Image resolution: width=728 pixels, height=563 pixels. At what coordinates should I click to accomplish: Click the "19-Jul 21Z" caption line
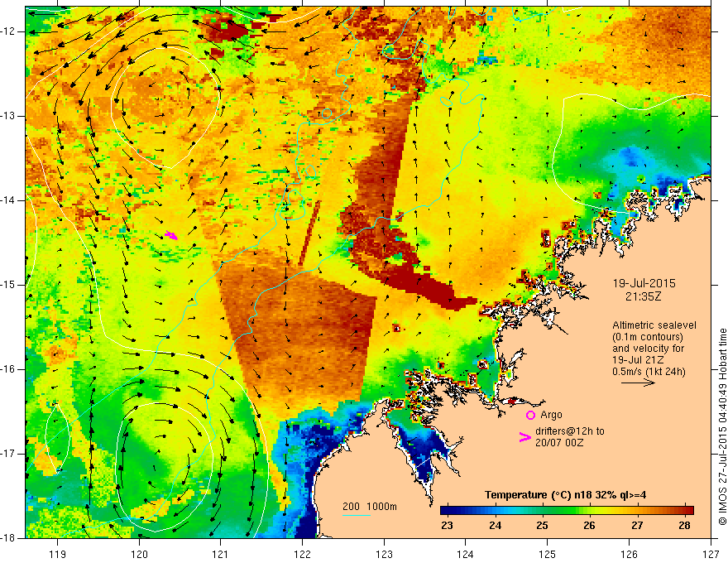(x=638, y=360)
